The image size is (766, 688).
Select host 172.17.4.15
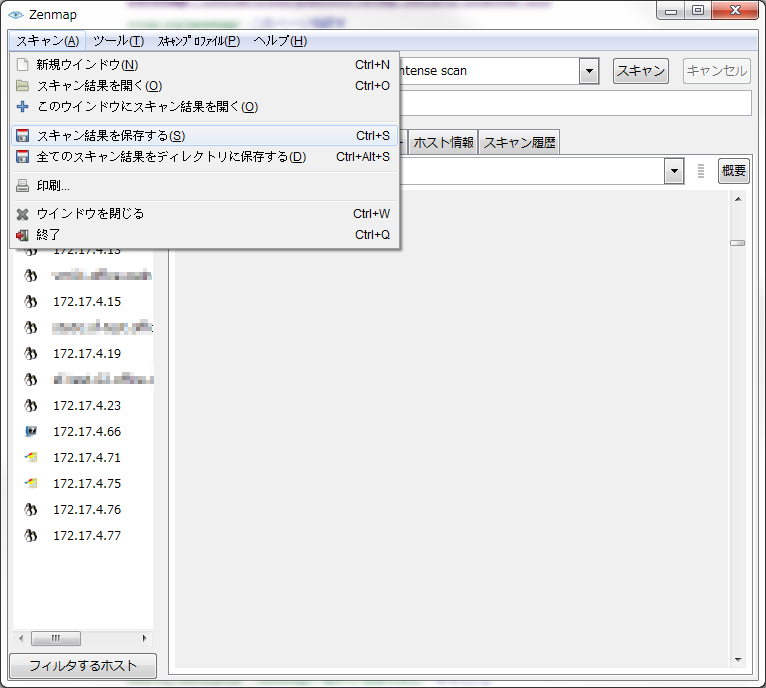click(x=87, y=301)
